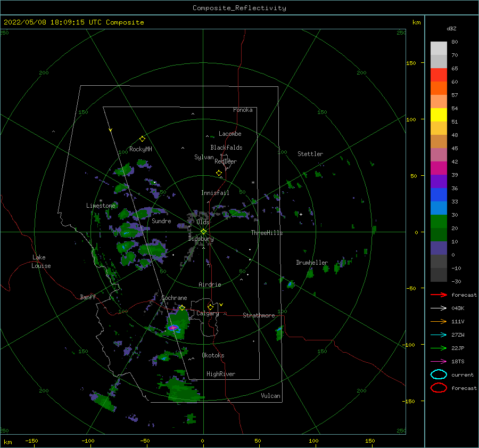Image resolution: width=479 pixels, height=448 pixels.
Task: Select the light blue 33 dBZ swatch
Action: pos(439,208)
